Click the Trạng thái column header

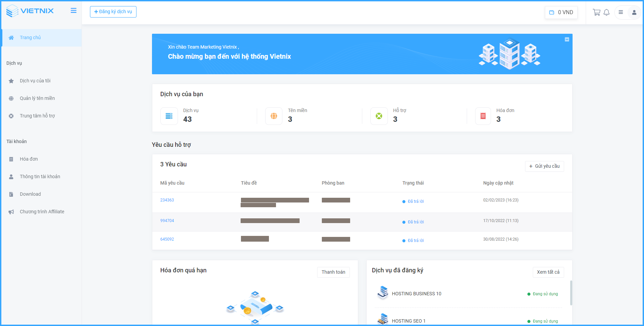click(413, 183)
